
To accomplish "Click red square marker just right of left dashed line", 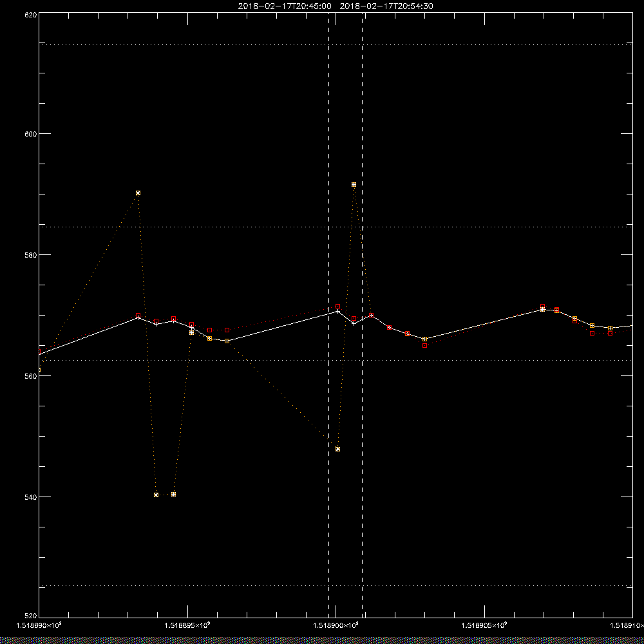I will pyautogui.click(x=337, y=307).
